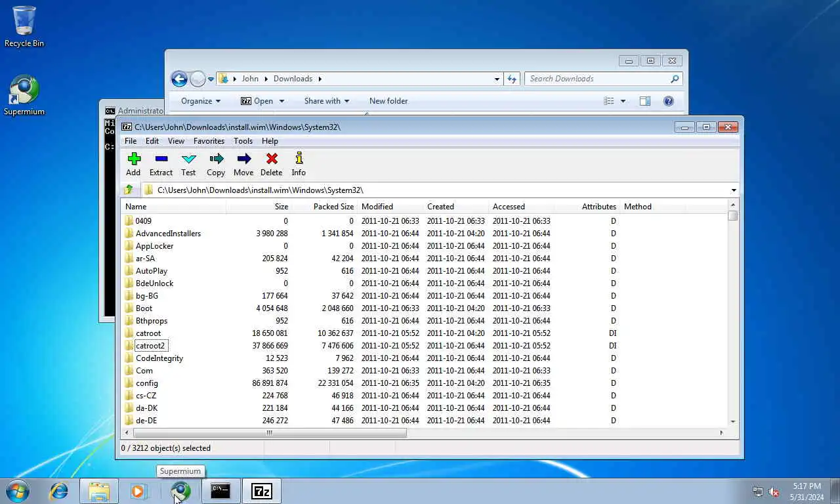
Task: Sort by the Name column header
Action: [x=173, y=207]
